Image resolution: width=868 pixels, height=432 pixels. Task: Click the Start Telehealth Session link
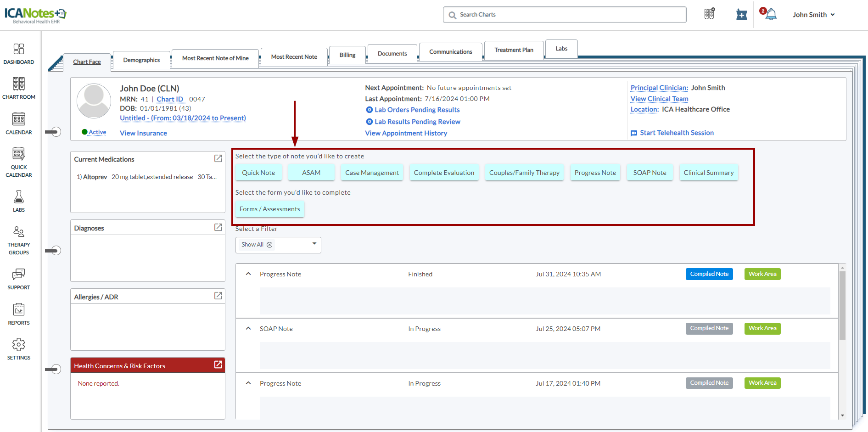(x=677, y=133)
